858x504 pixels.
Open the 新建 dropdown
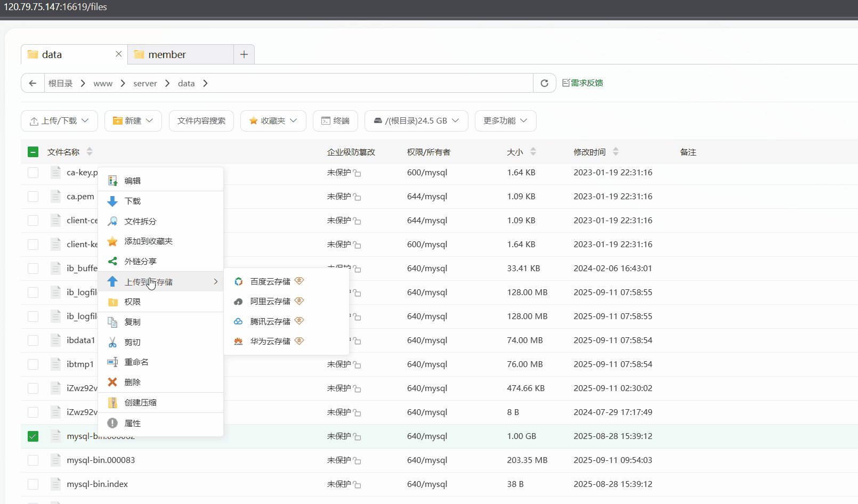tap(133, 121)
